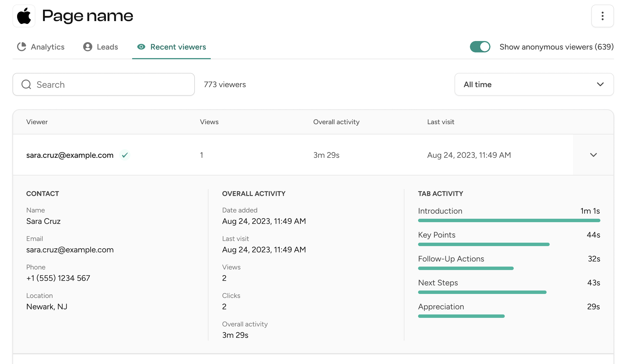Click the Last visit column header
This screenshot has height=364, width=622.
coord(441,122)
